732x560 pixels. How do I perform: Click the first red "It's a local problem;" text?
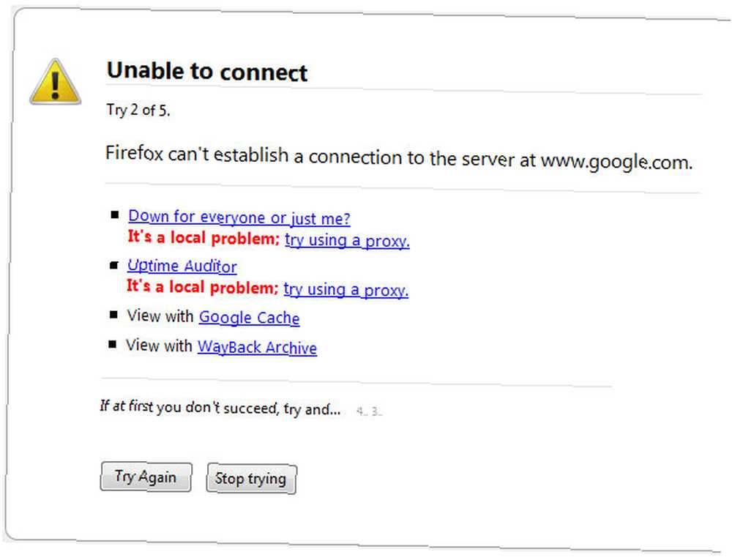tap(203, 237)
